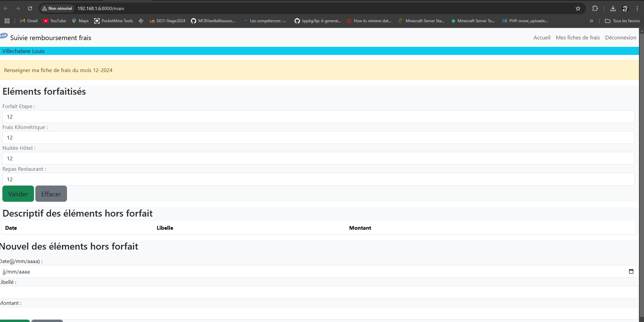Image resolution: width=644 pixels, height=322 pixels.
Task: Open the browser extensions puzzle icon
Action: click(x=595, y=8)
